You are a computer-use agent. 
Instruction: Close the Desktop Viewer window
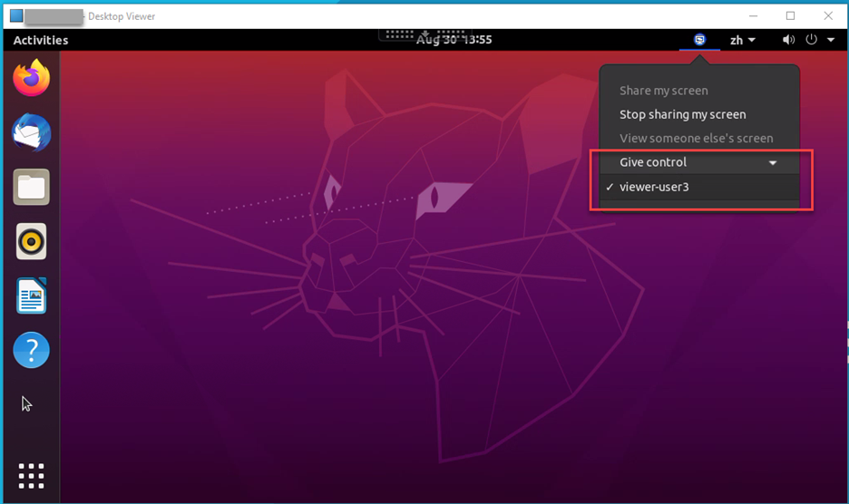828,15
